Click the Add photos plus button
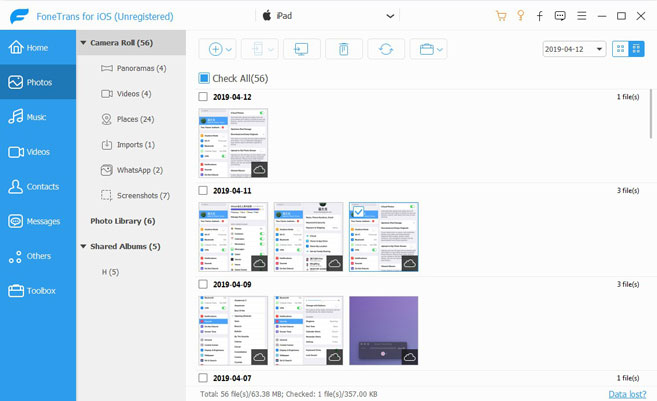Viewport: 657px width, 401px height. 216,49
